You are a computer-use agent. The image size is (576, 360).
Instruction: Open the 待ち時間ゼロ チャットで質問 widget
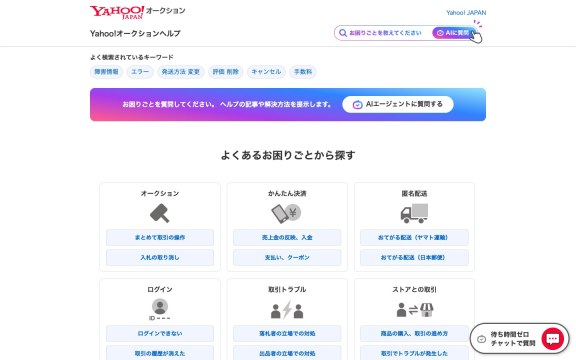pos(519,339)
